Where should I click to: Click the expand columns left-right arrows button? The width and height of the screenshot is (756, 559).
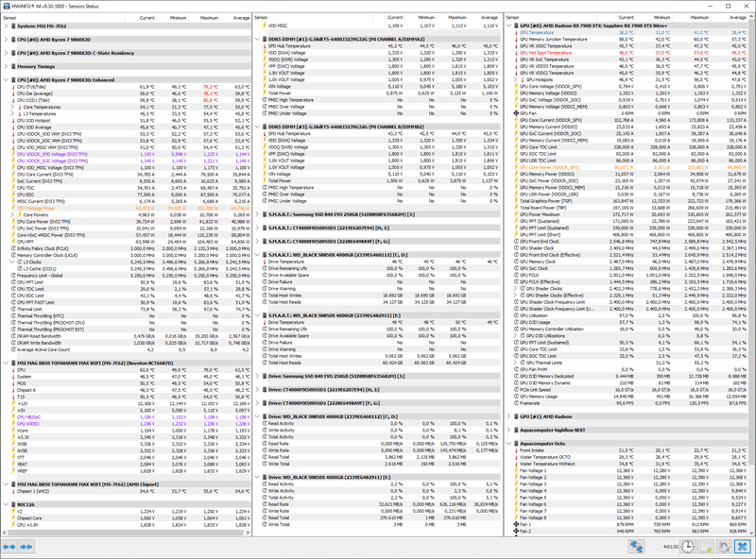9,547
